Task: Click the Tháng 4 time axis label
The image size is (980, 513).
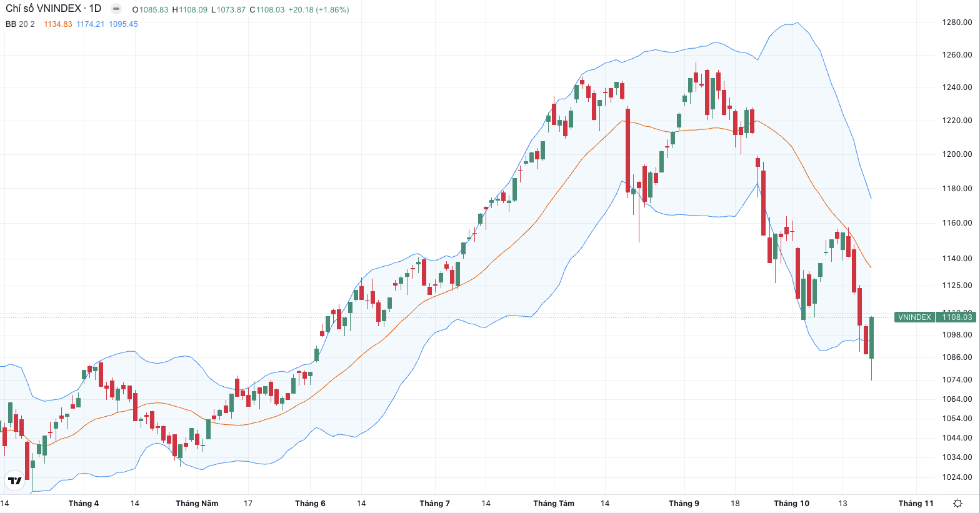Action: click(x=84, y=503)
